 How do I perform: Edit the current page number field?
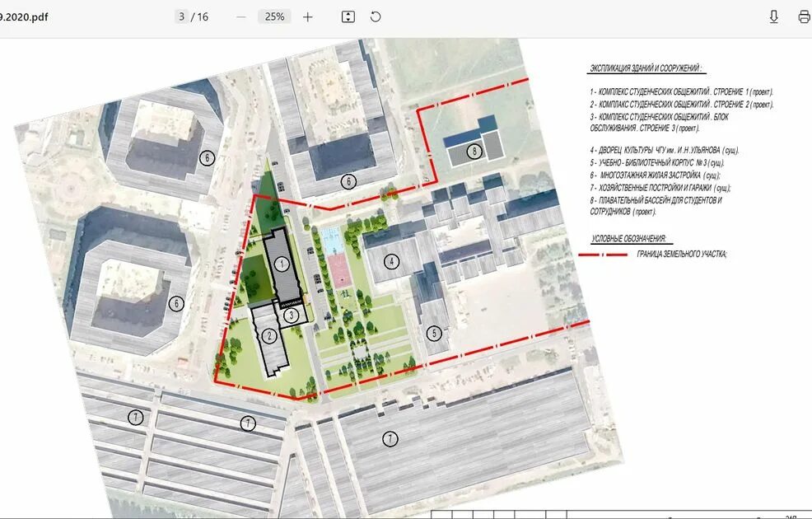point(181,16)
